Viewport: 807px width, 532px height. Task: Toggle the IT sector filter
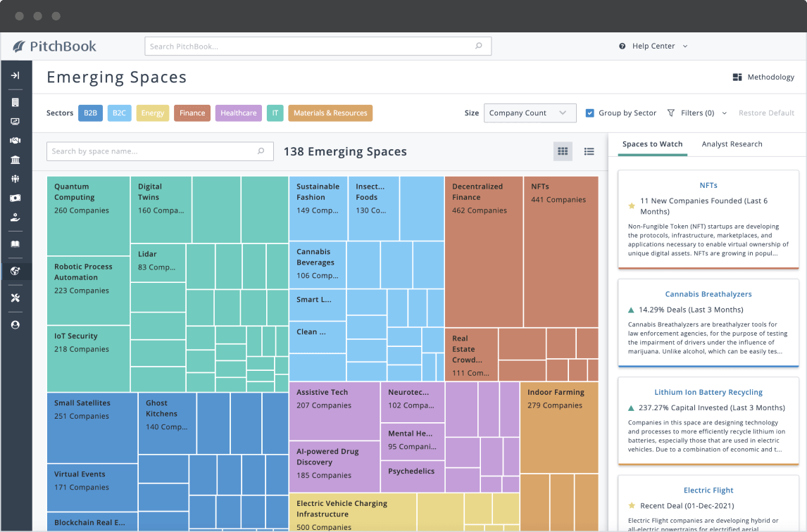tap(275, 113)
